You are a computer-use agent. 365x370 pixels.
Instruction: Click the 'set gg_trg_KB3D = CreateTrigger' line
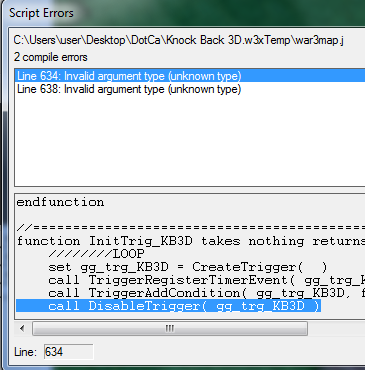[188, 267]
